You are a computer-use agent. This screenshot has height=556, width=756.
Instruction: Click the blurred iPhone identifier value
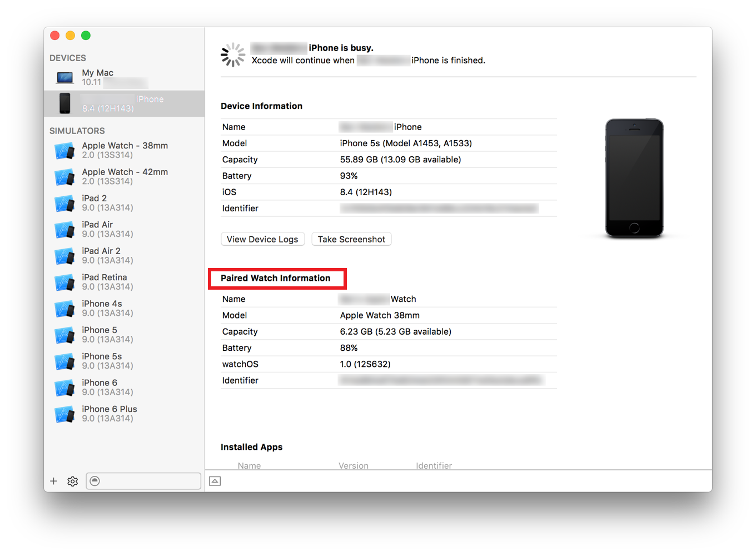[x=439, y=209]
